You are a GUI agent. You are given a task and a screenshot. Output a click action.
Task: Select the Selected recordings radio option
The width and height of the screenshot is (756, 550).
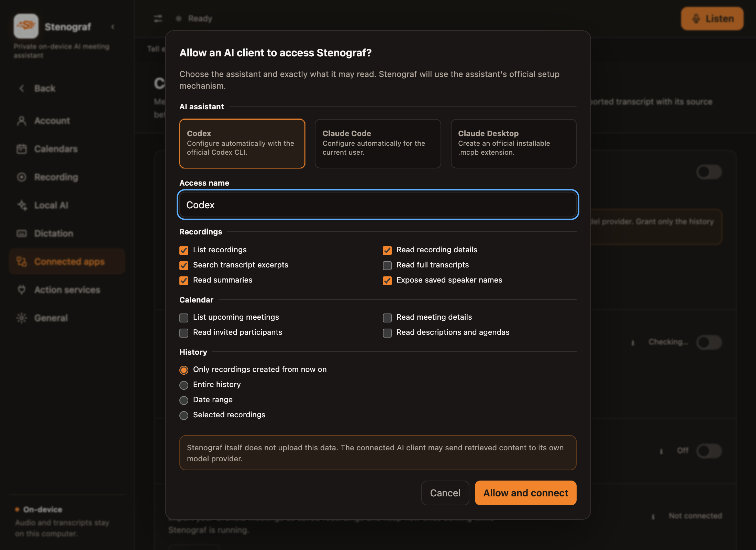coord(184,415)
